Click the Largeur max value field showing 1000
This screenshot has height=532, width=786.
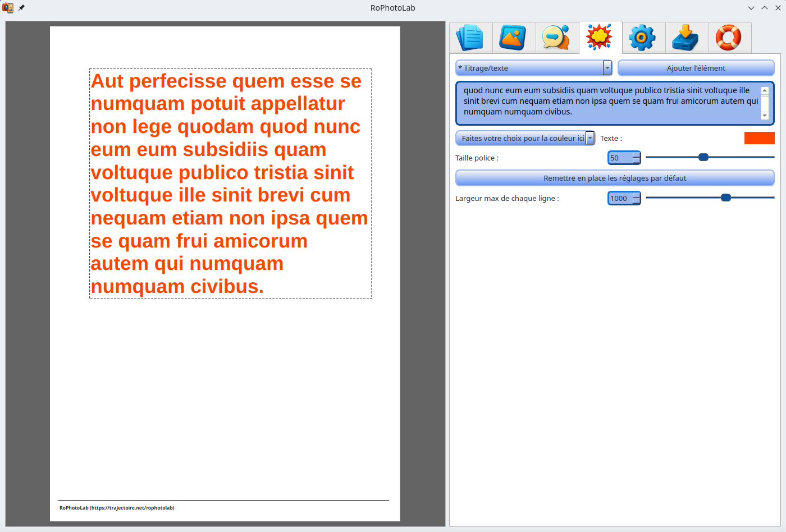coord(620,198)
